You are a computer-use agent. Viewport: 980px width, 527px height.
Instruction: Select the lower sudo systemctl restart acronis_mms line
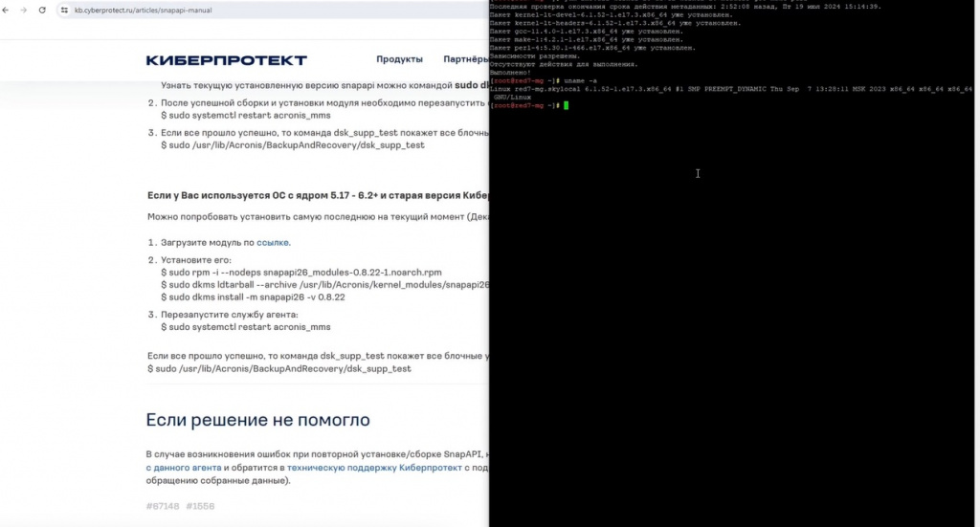(x=246, y=326)
